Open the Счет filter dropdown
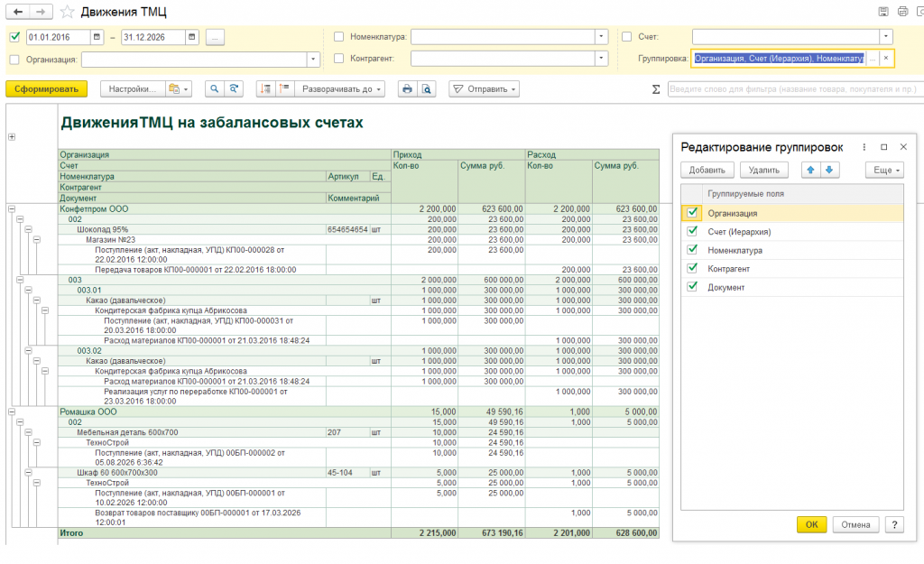 coord(886,36)
